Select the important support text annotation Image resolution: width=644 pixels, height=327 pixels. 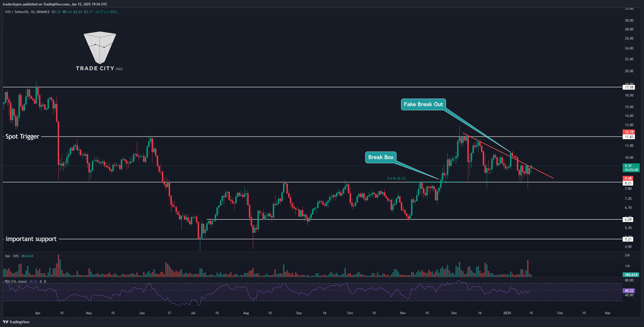pos(31,239)
